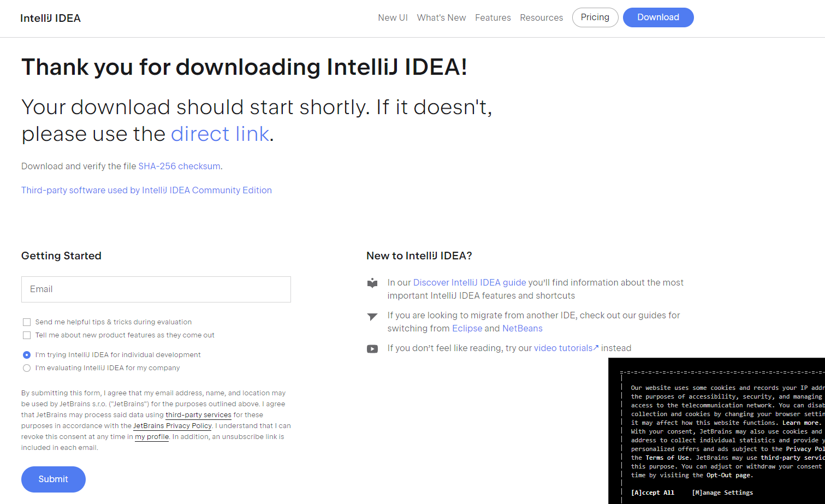Open the Discover IntelliJ IDEA guide link
Image resolution: width=825 pixels, height=504 pixels.
tap(470, 282)
